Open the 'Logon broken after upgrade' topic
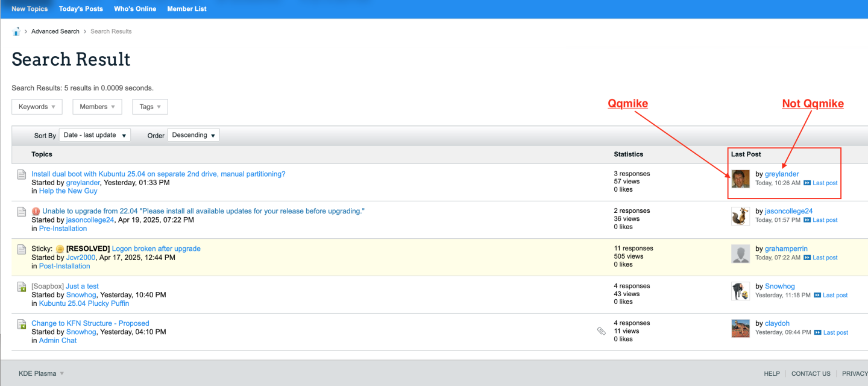 (x=156, y=249)
